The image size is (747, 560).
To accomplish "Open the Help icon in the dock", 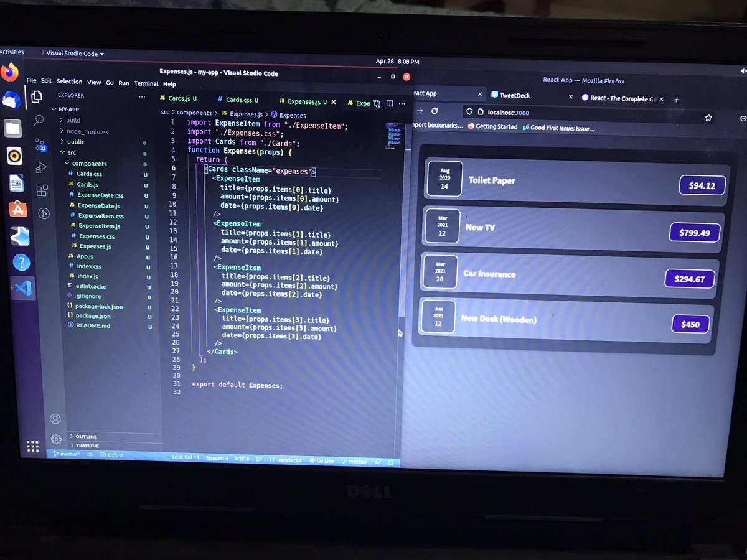I will [21, 263].
